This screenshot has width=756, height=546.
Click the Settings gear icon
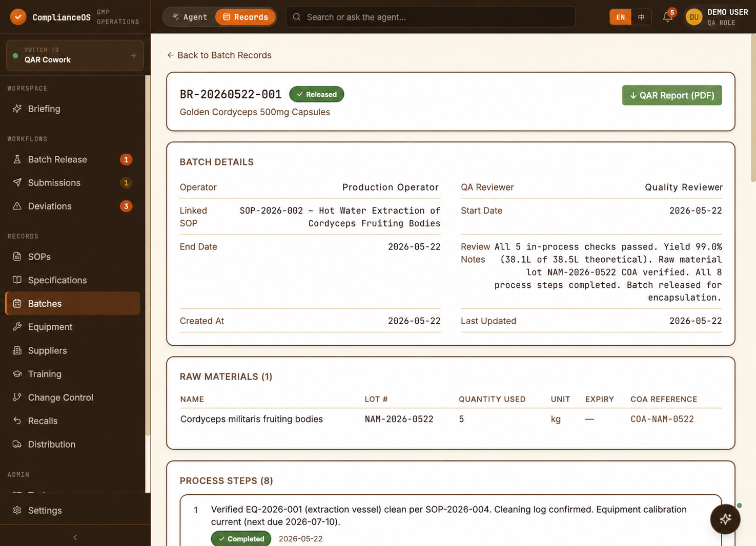pos(17,510)
